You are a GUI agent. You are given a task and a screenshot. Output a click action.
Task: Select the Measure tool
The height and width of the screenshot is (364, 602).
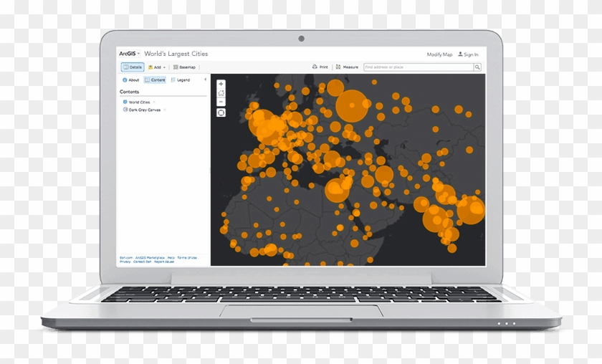pos(347,67)
